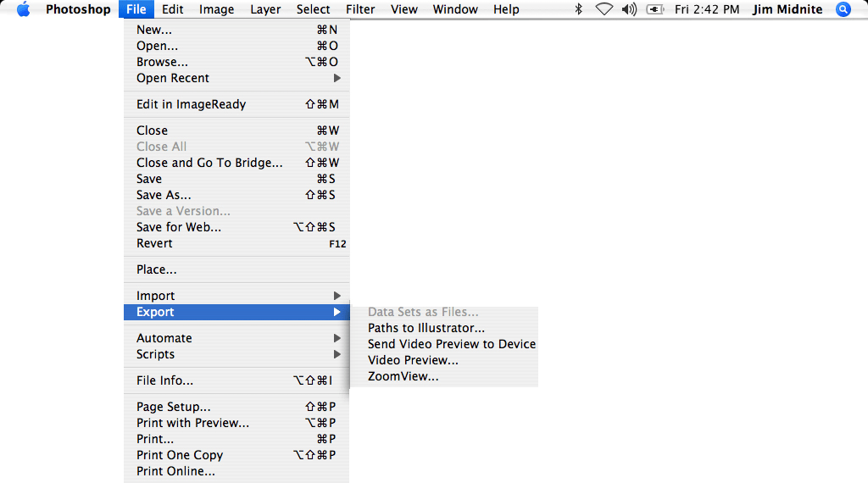Choose File Info... from the File menu

coord(236,380)
